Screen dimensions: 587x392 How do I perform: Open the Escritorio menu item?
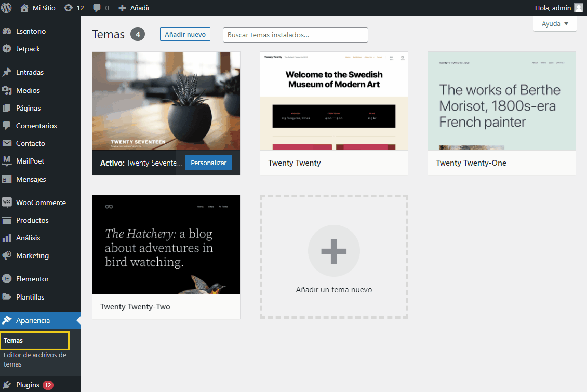(x=31, y=31)
